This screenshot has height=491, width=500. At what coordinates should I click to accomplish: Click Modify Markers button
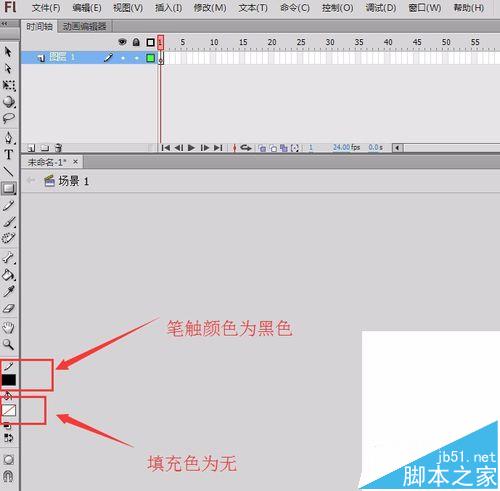pyautogui.click(x=295, y=148)
